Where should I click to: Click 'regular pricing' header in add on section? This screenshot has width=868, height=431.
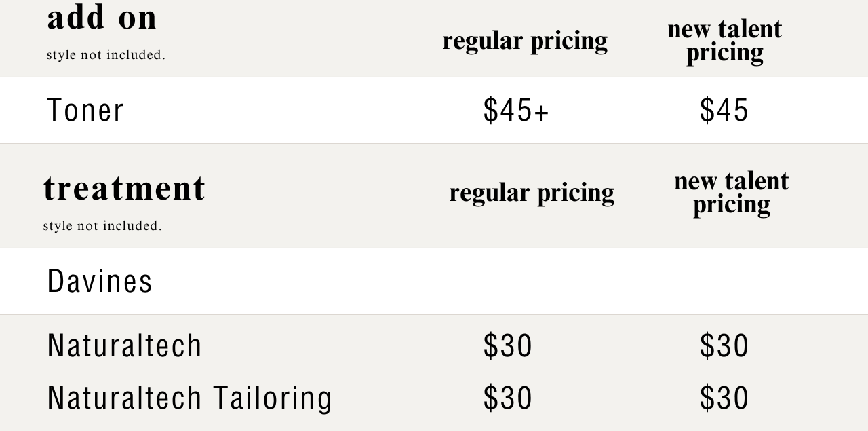point(525,41)
